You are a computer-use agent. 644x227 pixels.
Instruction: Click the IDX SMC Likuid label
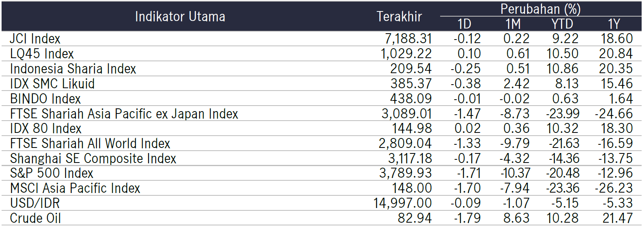coord(53,84)
